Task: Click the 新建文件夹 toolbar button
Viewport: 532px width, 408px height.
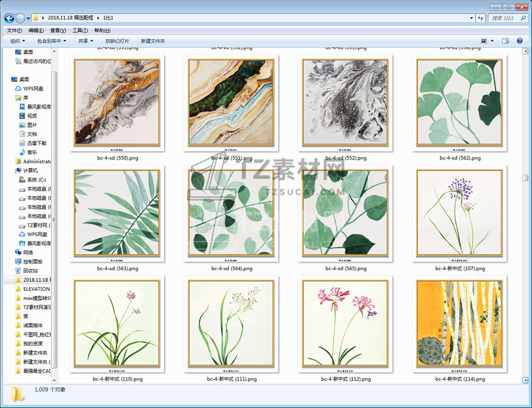Action: pos(153,41)
